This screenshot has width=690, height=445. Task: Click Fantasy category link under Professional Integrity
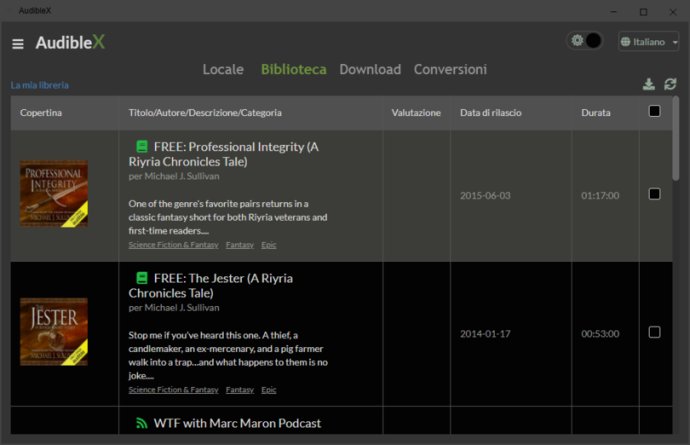pyautogui.click(x=240, y=245)
